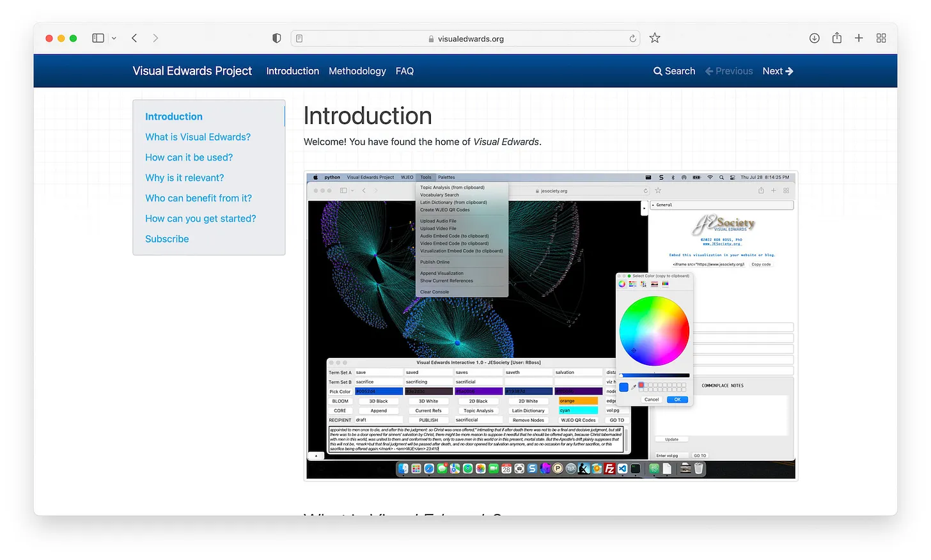Show the tab overview grid icon
Viewport: 931px width, 560px height.
click(x=881, y=38)
